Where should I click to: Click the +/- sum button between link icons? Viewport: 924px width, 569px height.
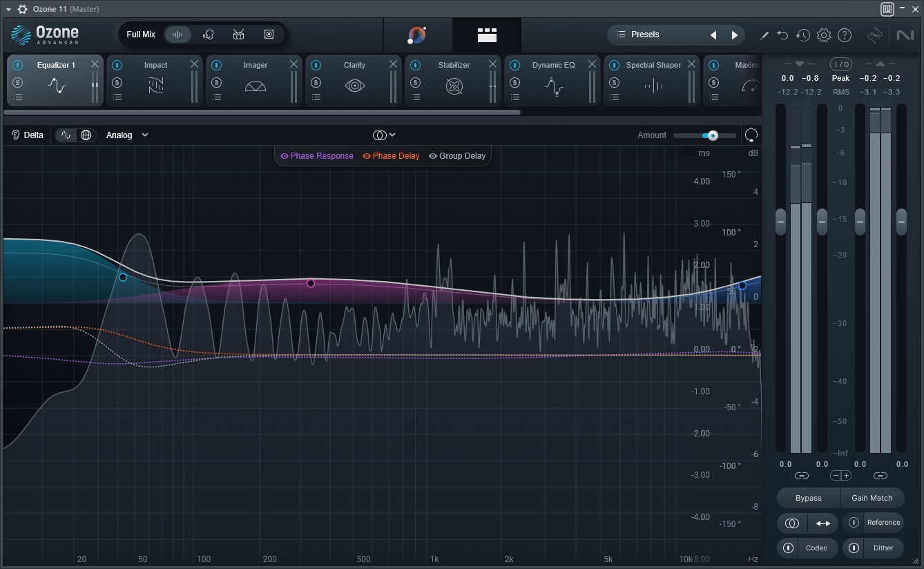840,476
